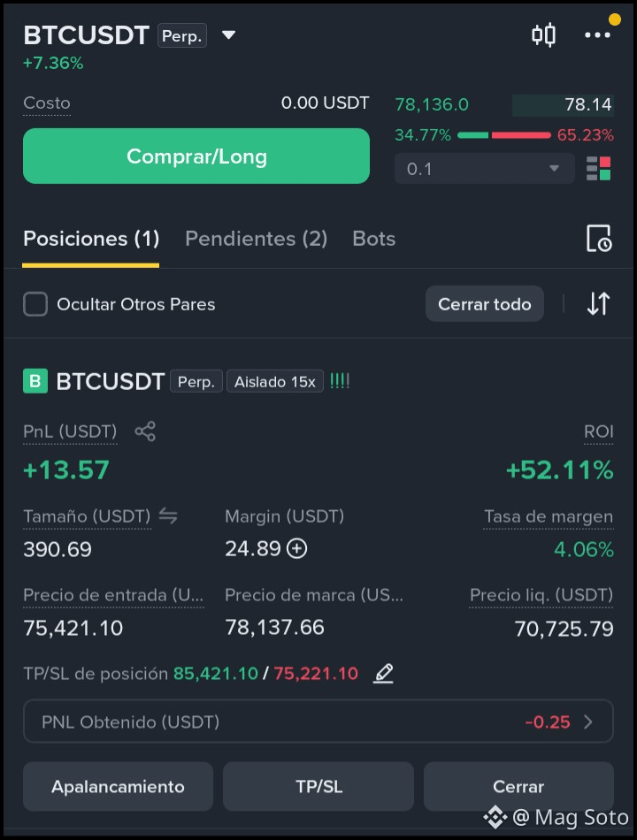Viewport: 637px width, 840px height.
Task: Click the long/short ratio bar
Action: (504, 135)
